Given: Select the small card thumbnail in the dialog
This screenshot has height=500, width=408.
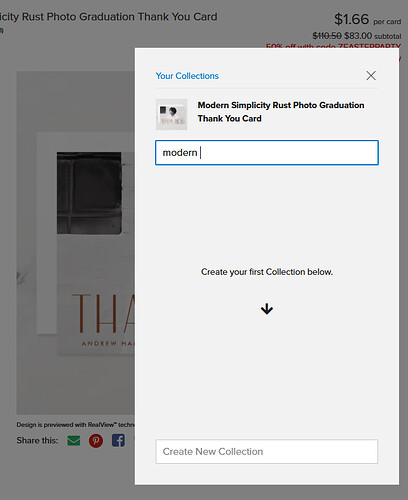Looking at the screenshot, I should point(171,114).
